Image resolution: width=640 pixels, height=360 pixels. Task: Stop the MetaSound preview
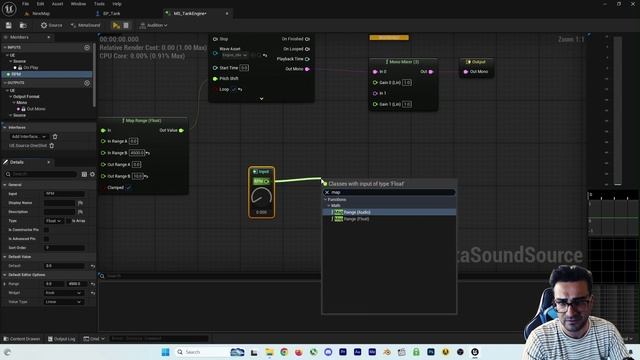[x=126, y=25]
